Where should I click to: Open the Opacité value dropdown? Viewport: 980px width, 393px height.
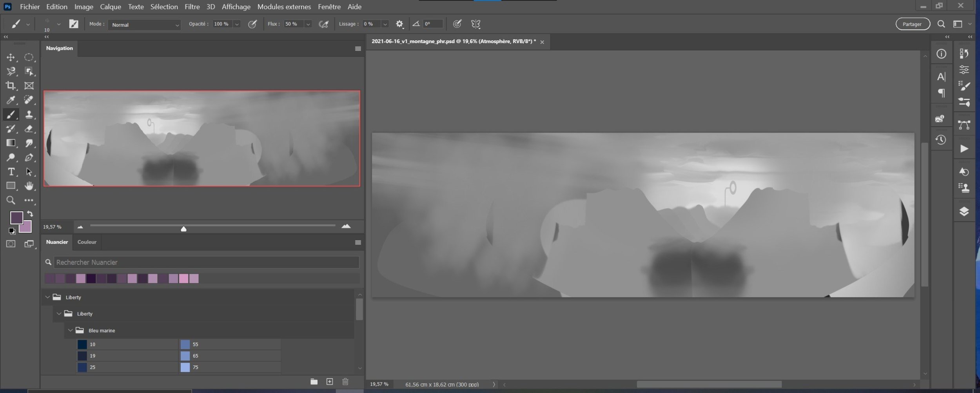[x=237, y=24]
